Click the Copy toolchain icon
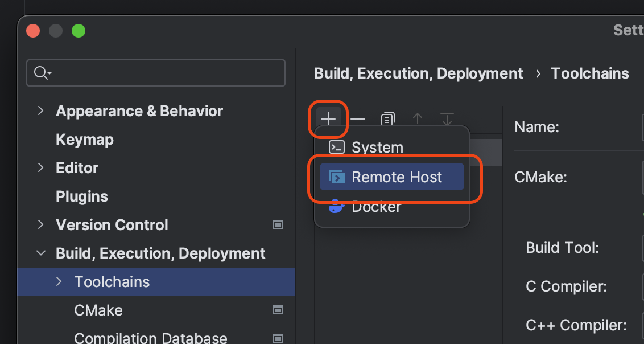Screen dimensions: 644x344 coord(388,119)
